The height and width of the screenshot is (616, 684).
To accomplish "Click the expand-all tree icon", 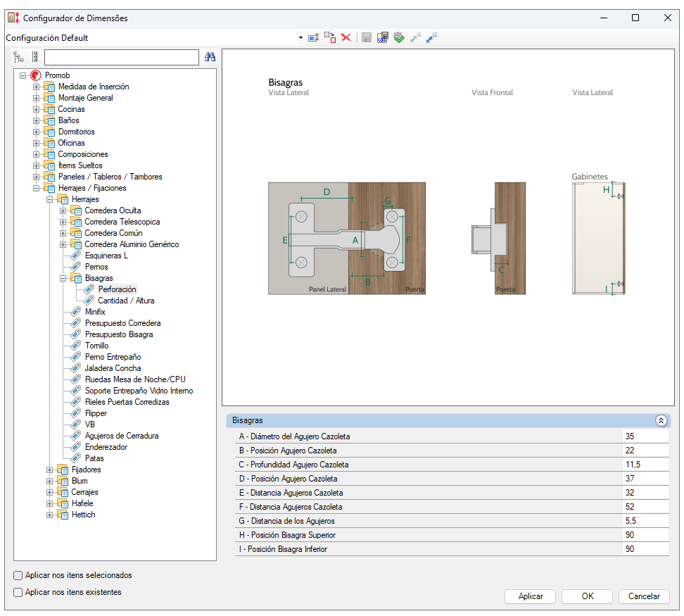I will [x=18, y=57].
